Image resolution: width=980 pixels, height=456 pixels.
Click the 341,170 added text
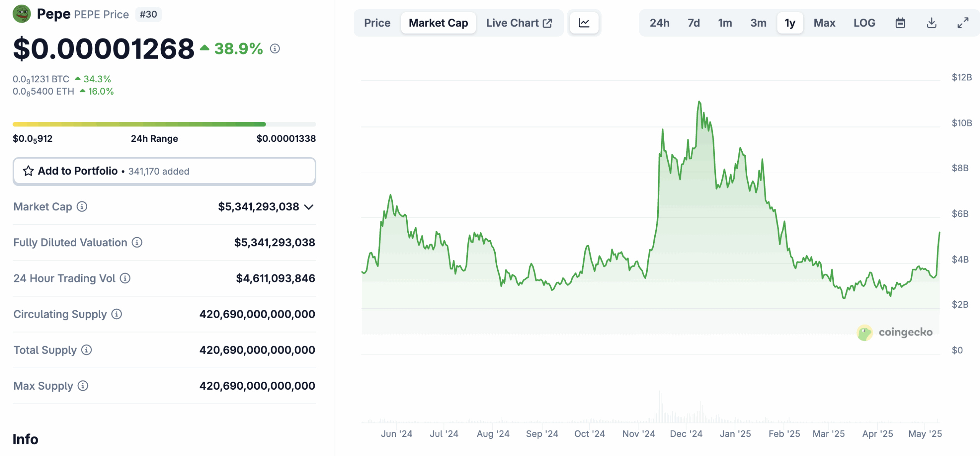(x=159, y=171)
